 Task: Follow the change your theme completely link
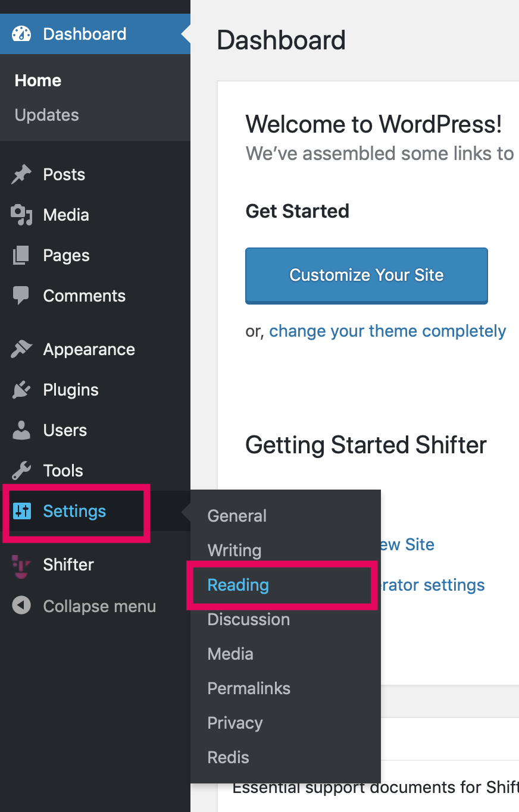click(387, 331)
